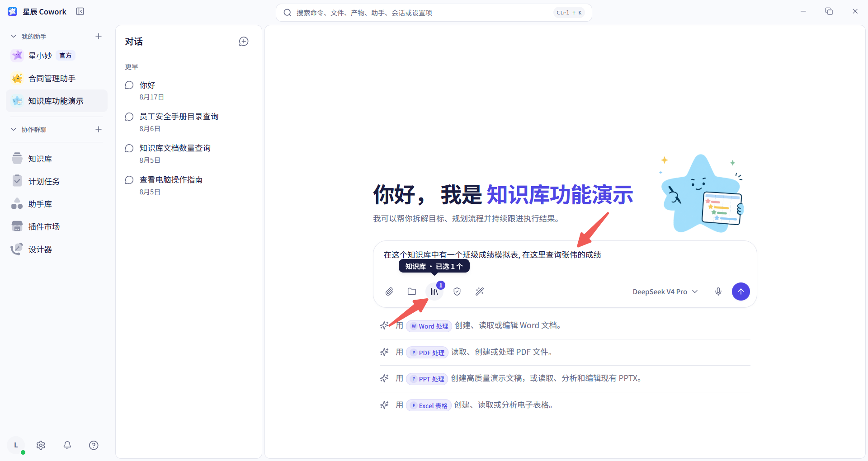Click the shield check icon

click(x=457, y=292)
